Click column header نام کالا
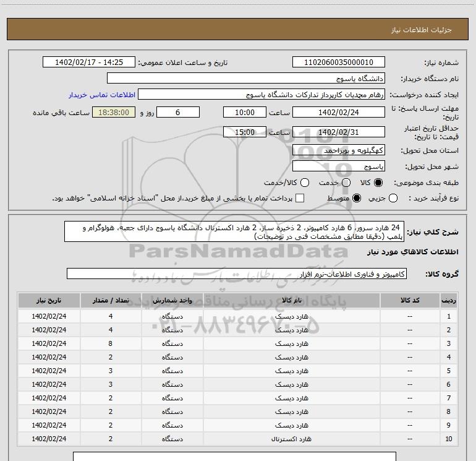Viewport: 476px width, 461px height. tap(291, 300)
